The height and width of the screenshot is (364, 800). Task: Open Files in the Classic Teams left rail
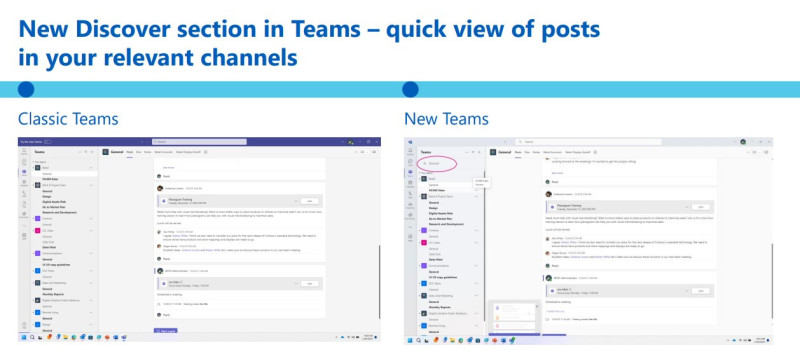[24, 204]
